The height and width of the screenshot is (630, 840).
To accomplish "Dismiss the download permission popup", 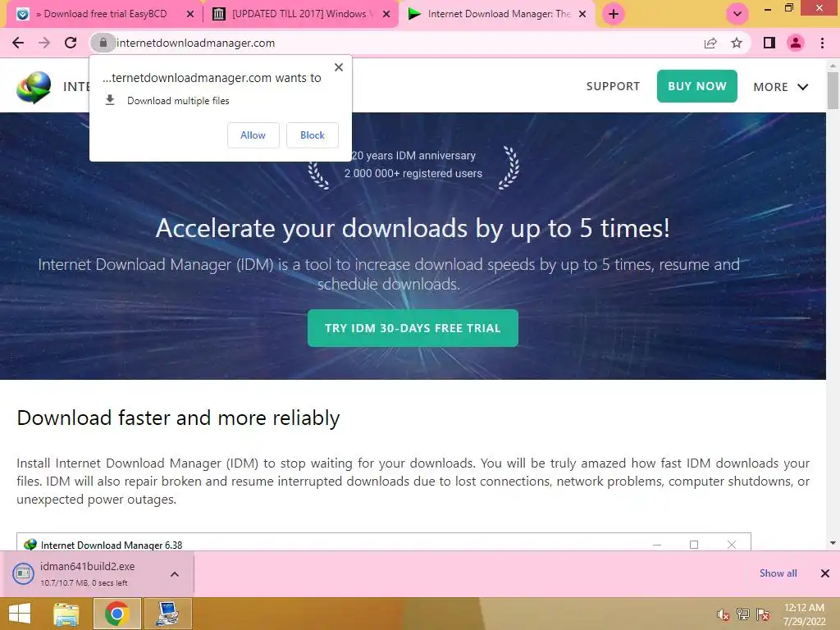I will [x=339, y=67].
